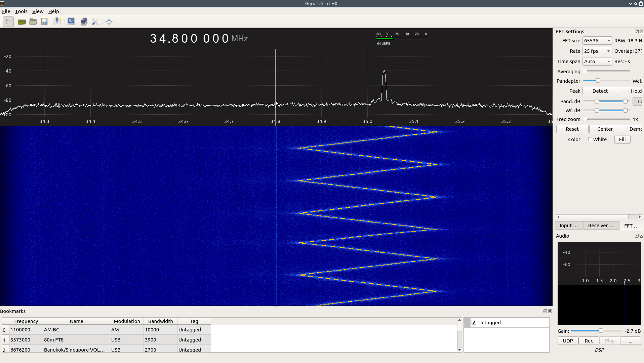Click the Frequency column header
The image size is (644, 363).
26,321
